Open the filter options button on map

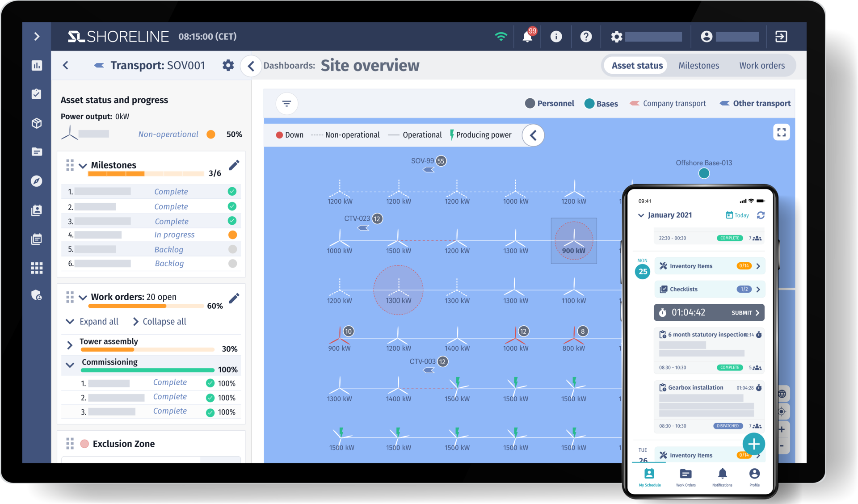click(286, 104)
